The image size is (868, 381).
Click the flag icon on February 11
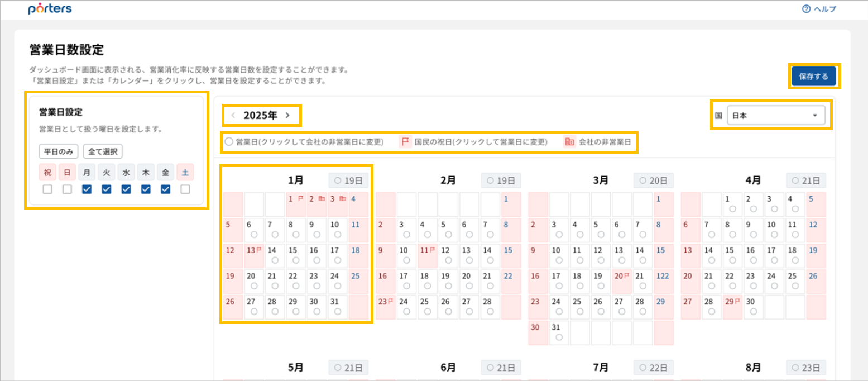point(431,250)
